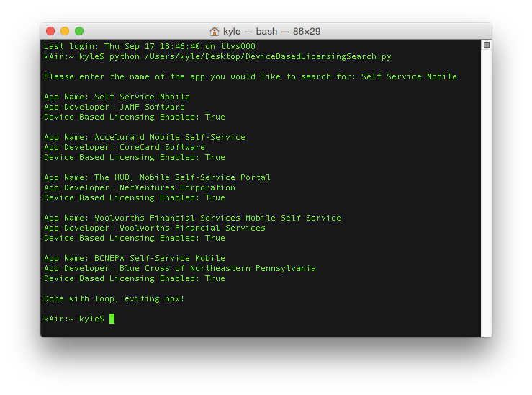
Task: Click the green block cursor at prompt
Action: point(112,319)
